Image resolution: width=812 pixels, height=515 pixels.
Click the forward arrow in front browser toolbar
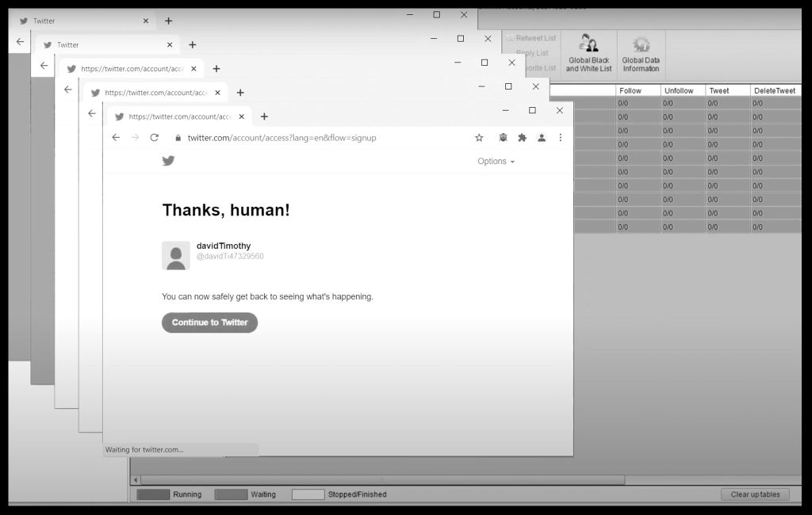(135, 138)
